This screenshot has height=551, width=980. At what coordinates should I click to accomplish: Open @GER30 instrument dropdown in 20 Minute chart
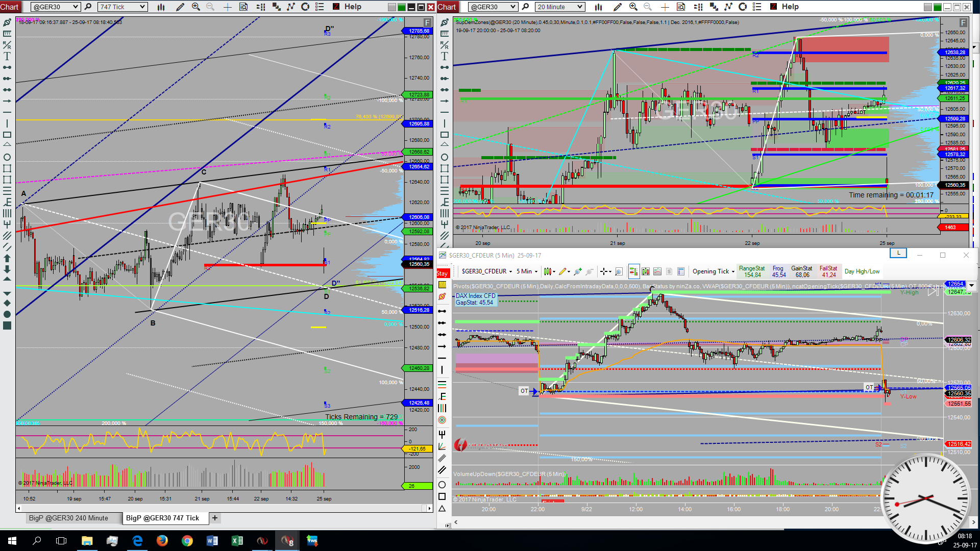493,7
